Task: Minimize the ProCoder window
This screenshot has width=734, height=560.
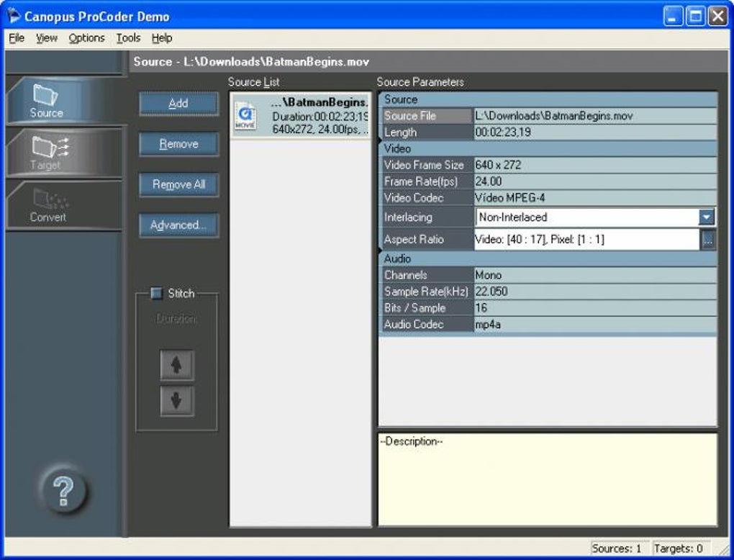Action: point(673,17)
